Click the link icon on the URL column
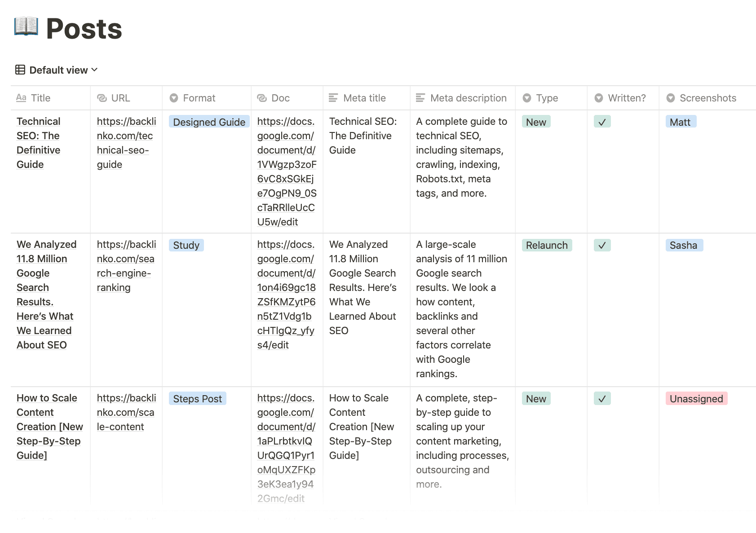Viewport: 756px width, 533px height. coord(102,98)
